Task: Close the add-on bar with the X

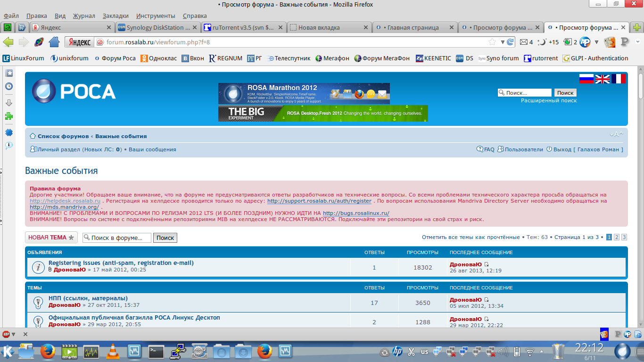Action: pos(25,334)
